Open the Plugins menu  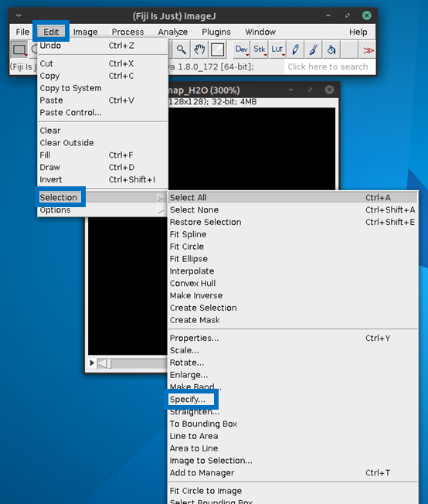[x=216, y=32]
